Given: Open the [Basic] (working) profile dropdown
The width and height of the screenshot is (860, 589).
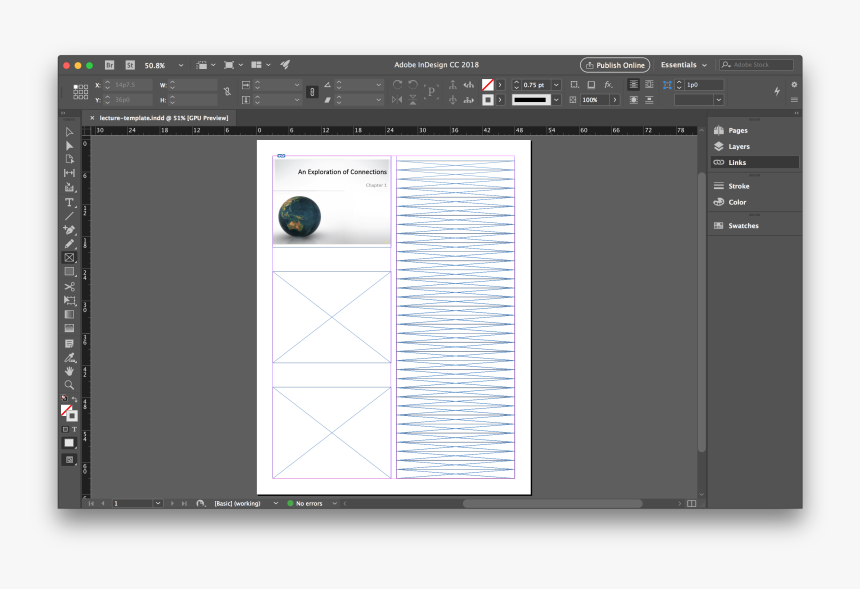Looking at the screenshot, I should coord(275,503).
